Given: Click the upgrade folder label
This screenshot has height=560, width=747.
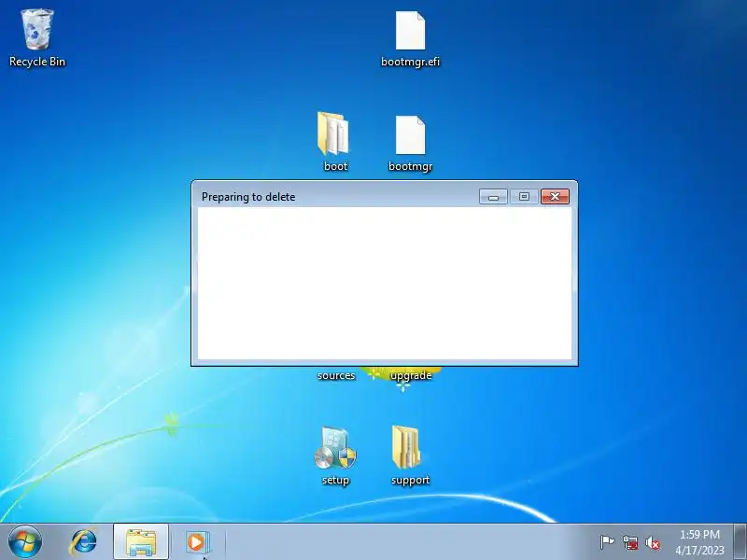Looking at the screenshot, I should tap(411, 376).
